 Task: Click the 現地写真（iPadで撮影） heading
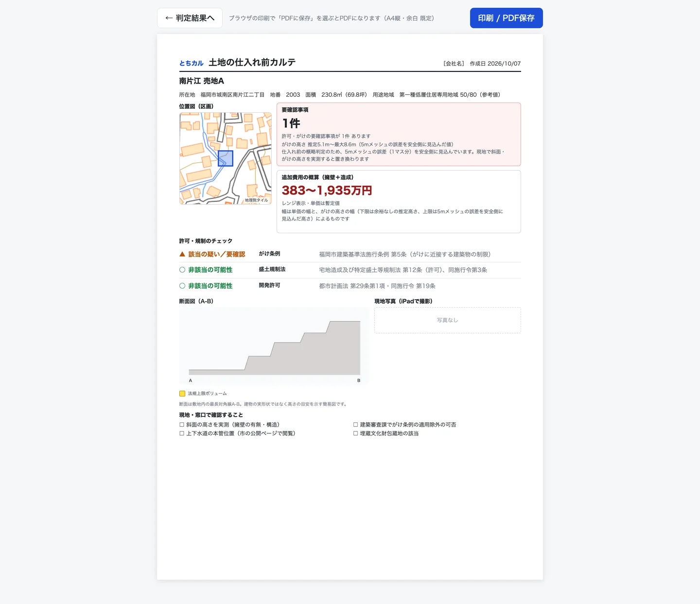point(403,301)
